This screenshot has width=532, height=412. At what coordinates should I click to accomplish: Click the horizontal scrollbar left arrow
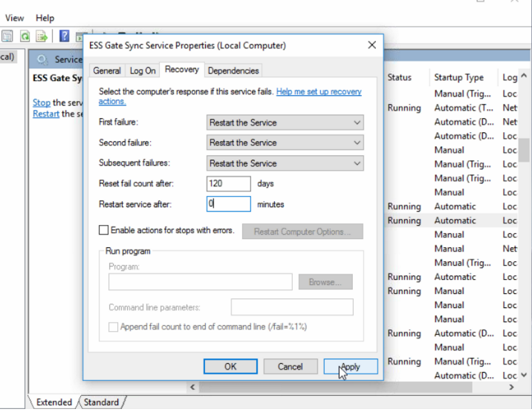(x=192, y=387)
